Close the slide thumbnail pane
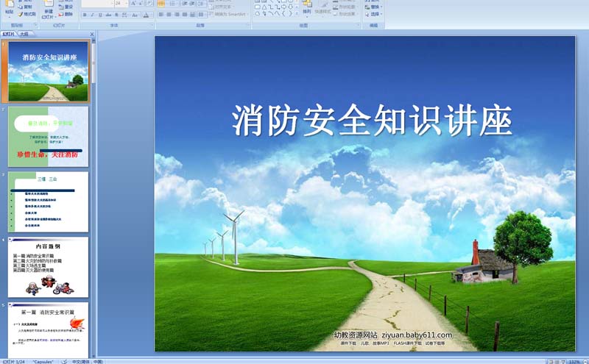589x364 pixels. (x=92, y=34)
